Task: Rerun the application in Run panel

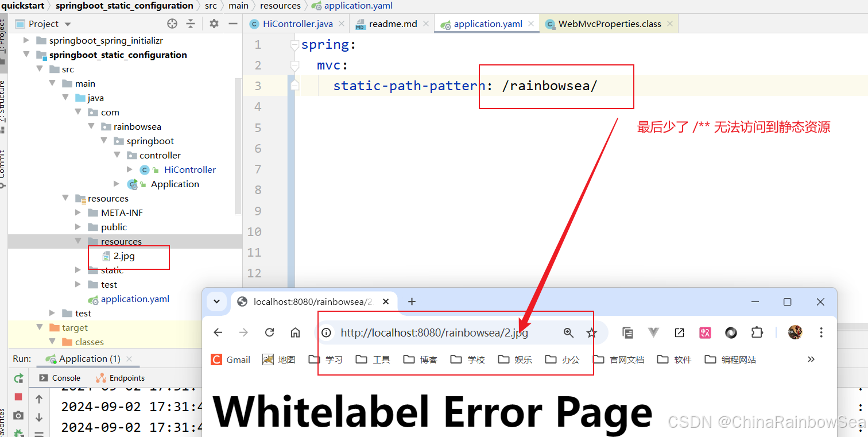Action: pyautogui.click(x=18, y=378)
